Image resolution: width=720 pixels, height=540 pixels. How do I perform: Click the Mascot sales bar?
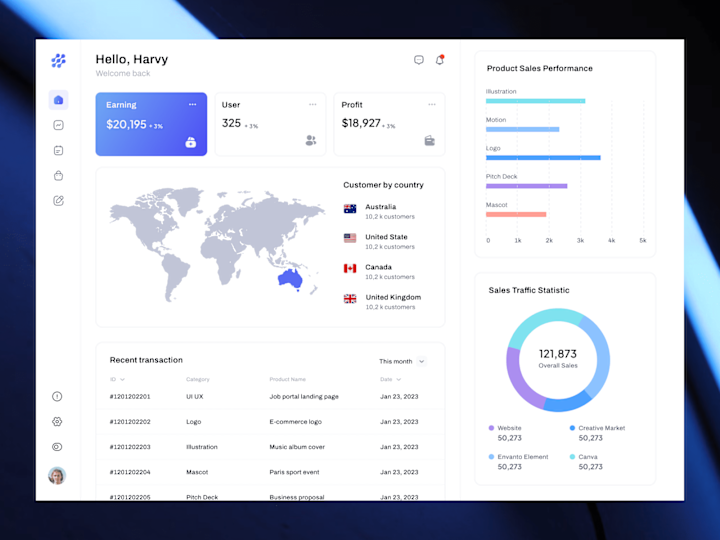point(516,214)
